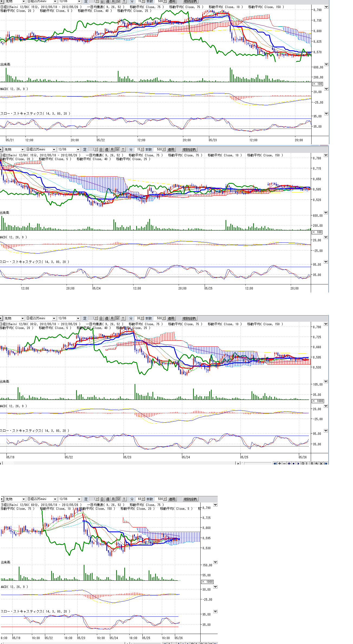The image size is (353, 644).
Task: Click the horizontal fit-width arrows icon
Action: point(289,464)
